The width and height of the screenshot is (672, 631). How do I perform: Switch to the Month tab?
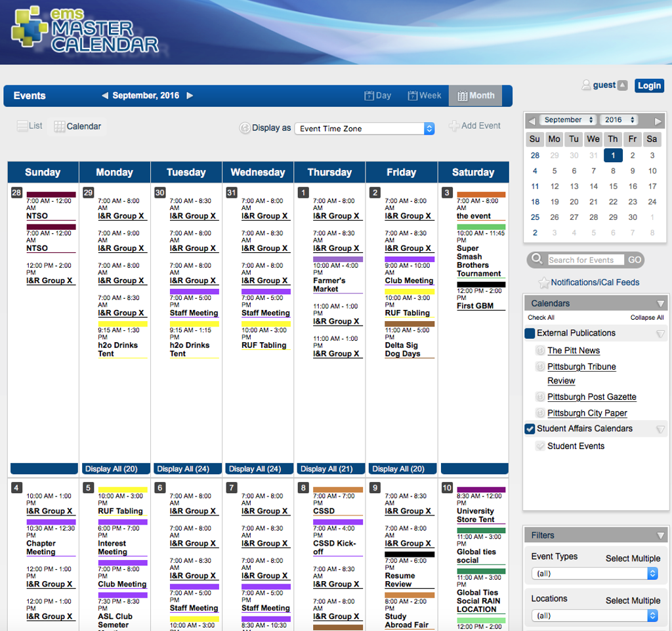pos(475,95)
